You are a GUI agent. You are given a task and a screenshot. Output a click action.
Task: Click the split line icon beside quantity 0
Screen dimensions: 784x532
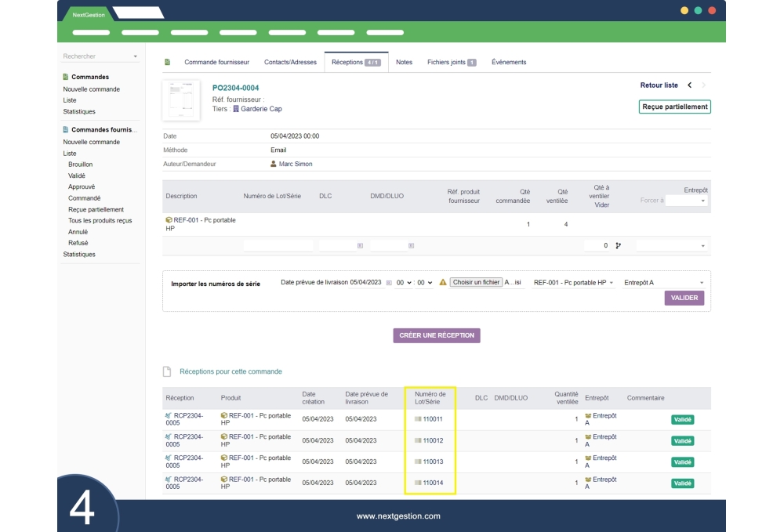pos(618,245)
